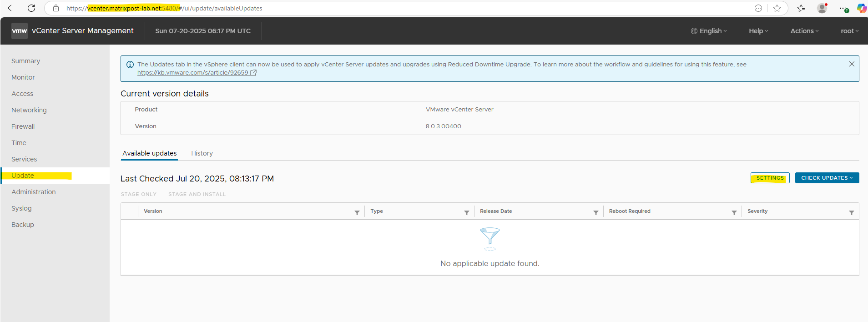Go to Summary in sidebar
The image size is (868, 322).
click(x=26, y=61)
